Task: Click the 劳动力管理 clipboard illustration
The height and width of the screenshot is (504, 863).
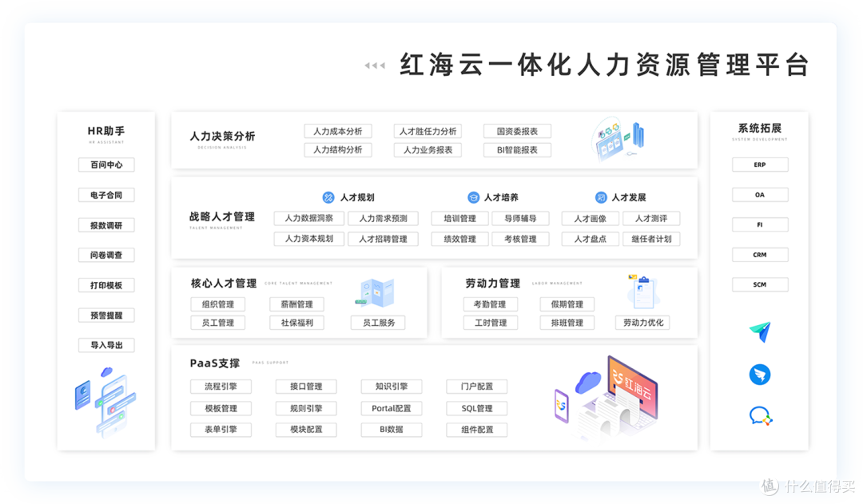Action: tap(642, 292)
